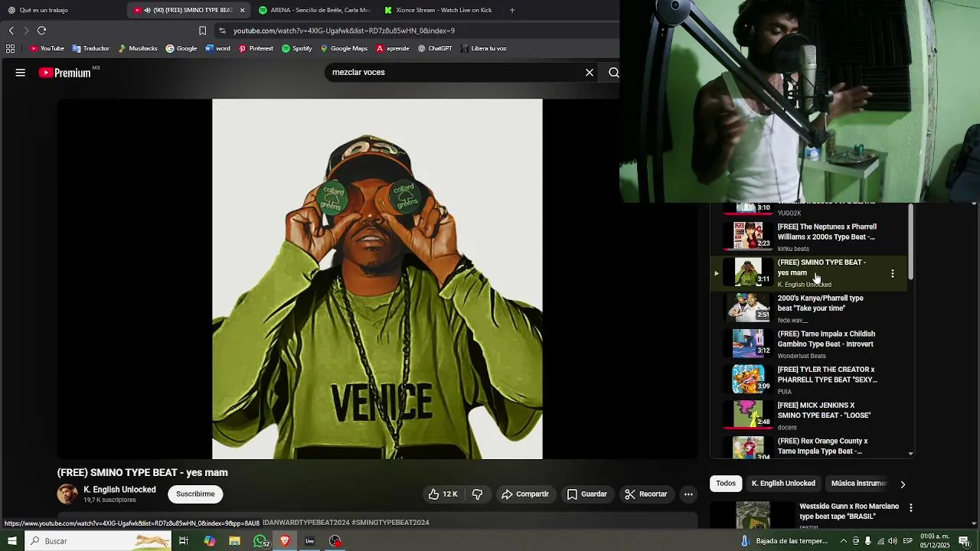The image size is (980, 551).
Task: Open the Traductor bookmark
Action: point(90,48)
